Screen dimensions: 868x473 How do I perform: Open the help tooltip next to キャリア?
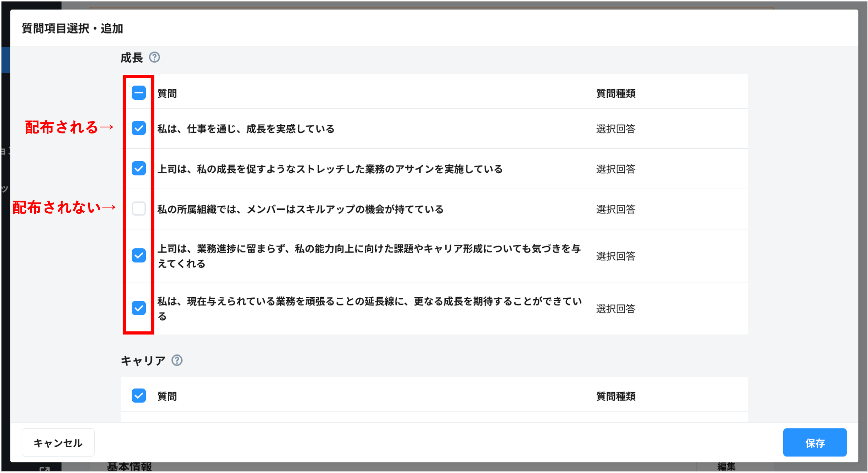[x=176, y=361]
